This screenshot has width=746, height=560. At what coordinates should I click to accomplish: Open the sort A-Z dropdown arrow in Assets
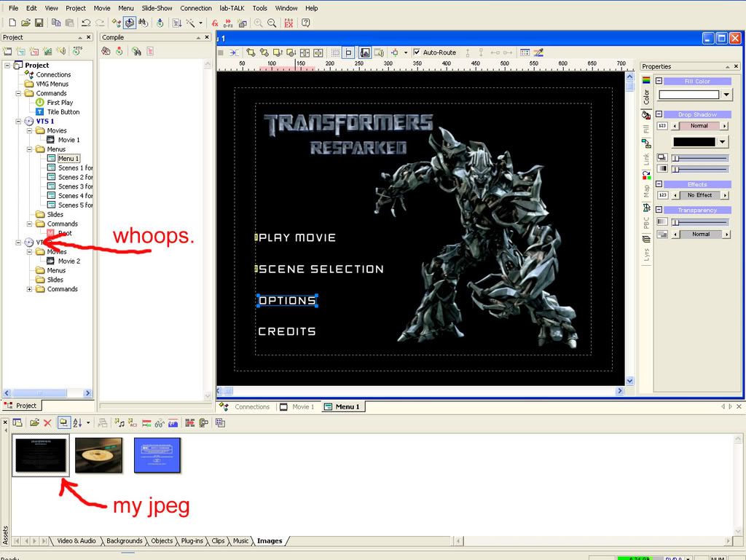pos(88,422)
